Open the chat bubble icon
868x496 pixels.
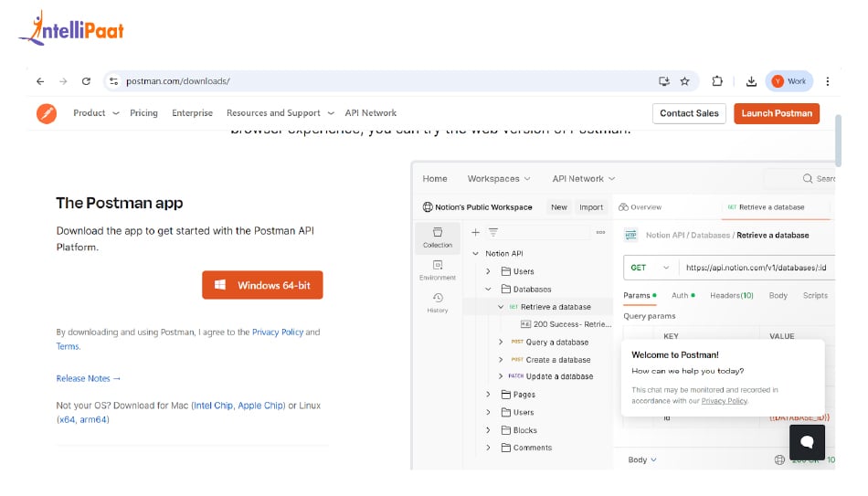(807, 442)
